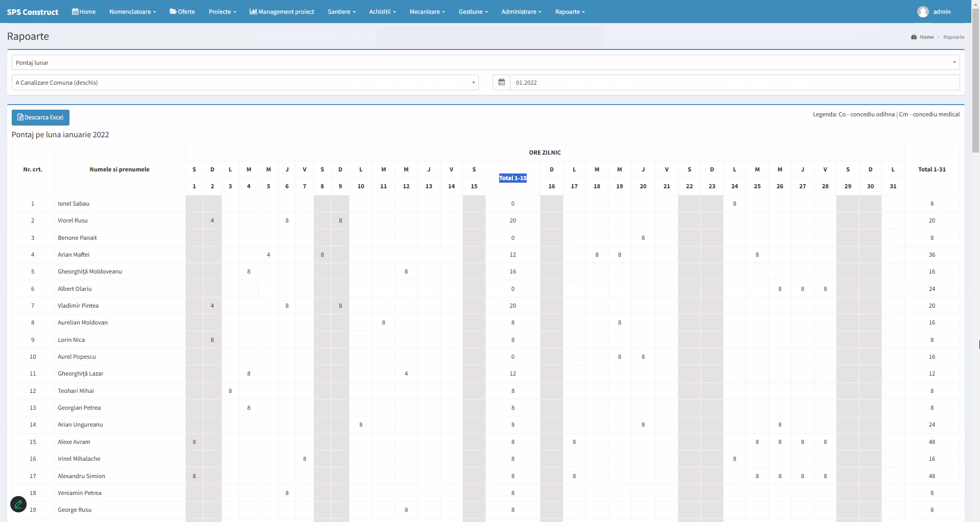Click the green pencil edit floating icon
The image size is (980, 522).
tap(18, 504)
